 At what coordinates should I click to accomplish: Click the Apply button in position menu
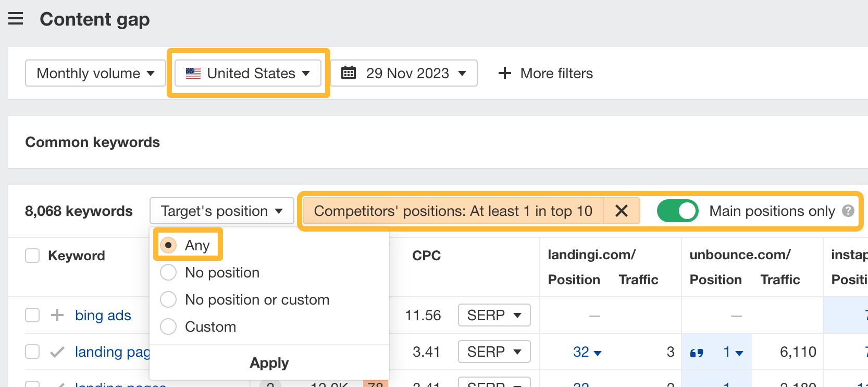269,362
